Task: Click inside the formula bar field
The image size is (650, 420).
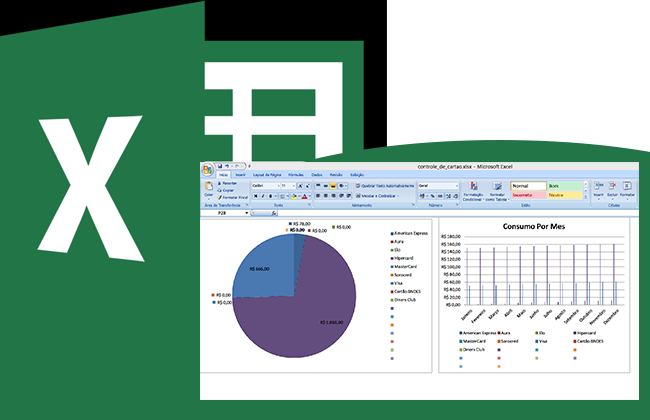Action: (x=458, y=213)
